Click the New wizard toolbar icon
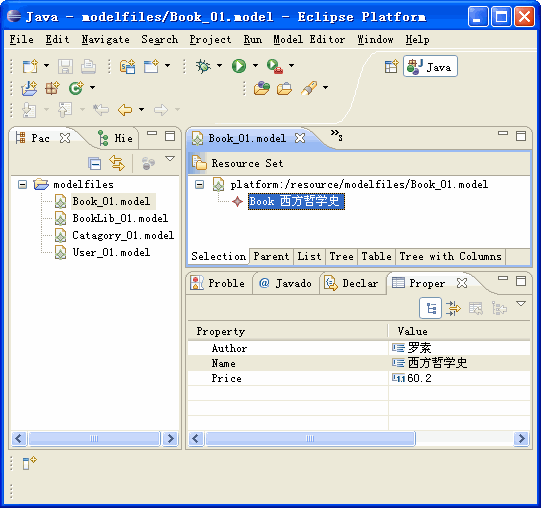Screen dimensions: 541x508 click(x=30, y=66)
